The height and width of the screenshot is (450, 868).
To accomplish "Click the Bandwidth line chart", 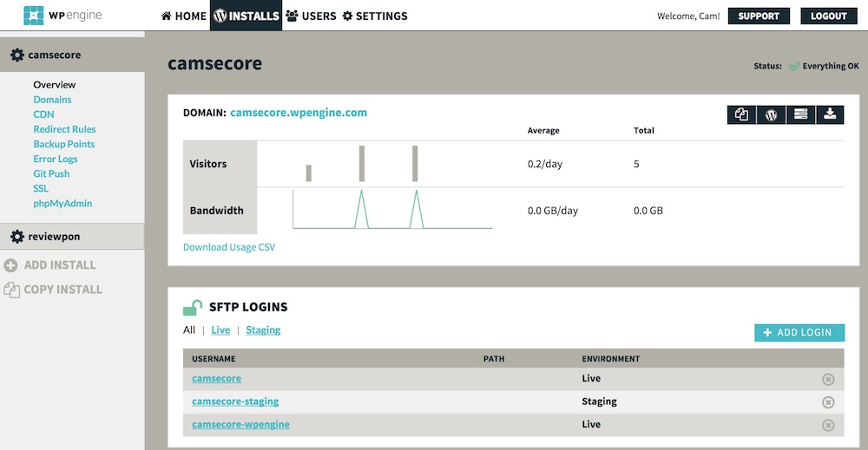I will [x=392, y=210].
